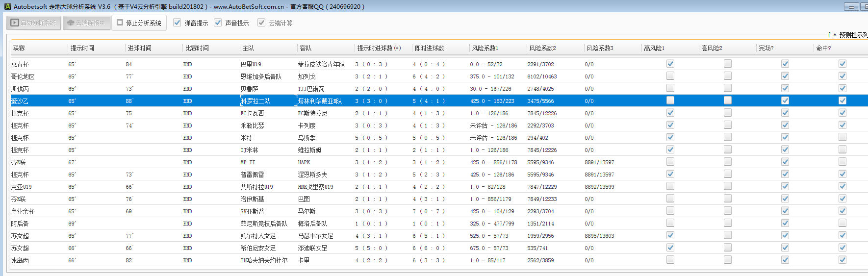The image size is (868, 276).
Task: Click the 风险系数1 column header
Action: click(x=485, y=48)
